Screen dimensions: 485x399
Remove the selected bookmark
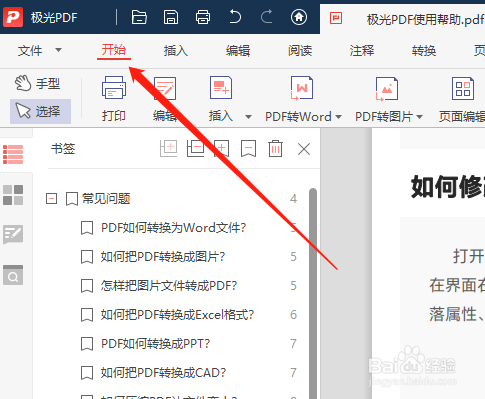click(248, 148)
